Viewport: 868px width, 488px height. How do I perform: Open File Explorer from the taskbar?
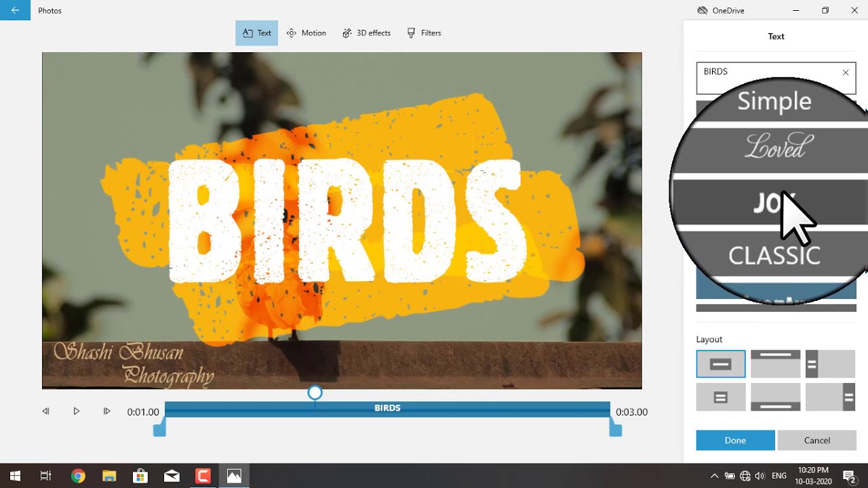tap(109, 476)
